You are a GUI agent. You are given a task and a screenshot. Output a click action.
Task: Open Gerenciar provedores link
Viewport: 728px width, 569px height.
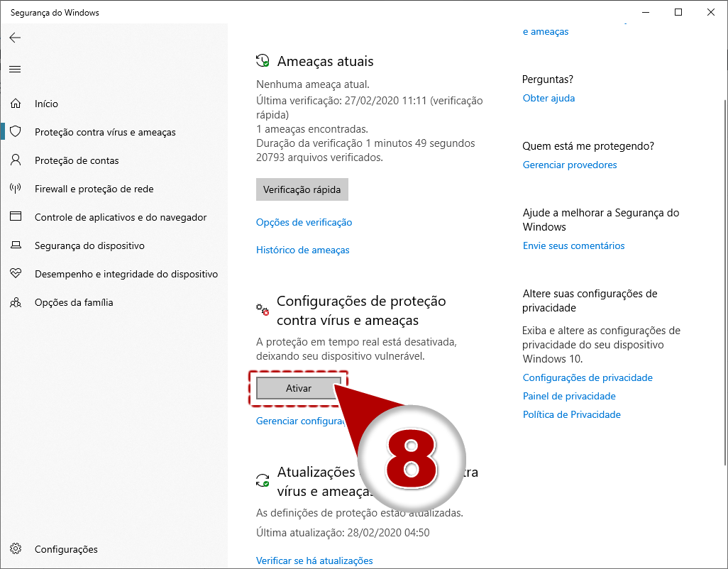(x=570, y=165)
